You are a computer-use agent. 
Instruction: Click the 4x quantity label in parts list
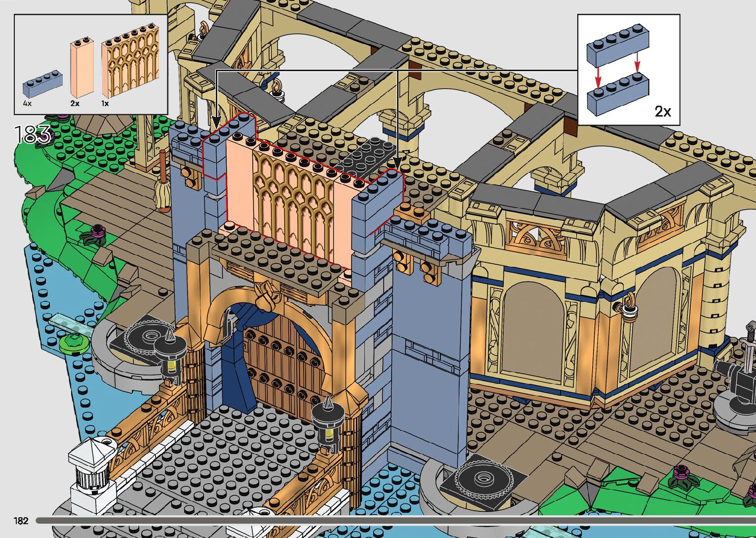[x=27, y=104]
